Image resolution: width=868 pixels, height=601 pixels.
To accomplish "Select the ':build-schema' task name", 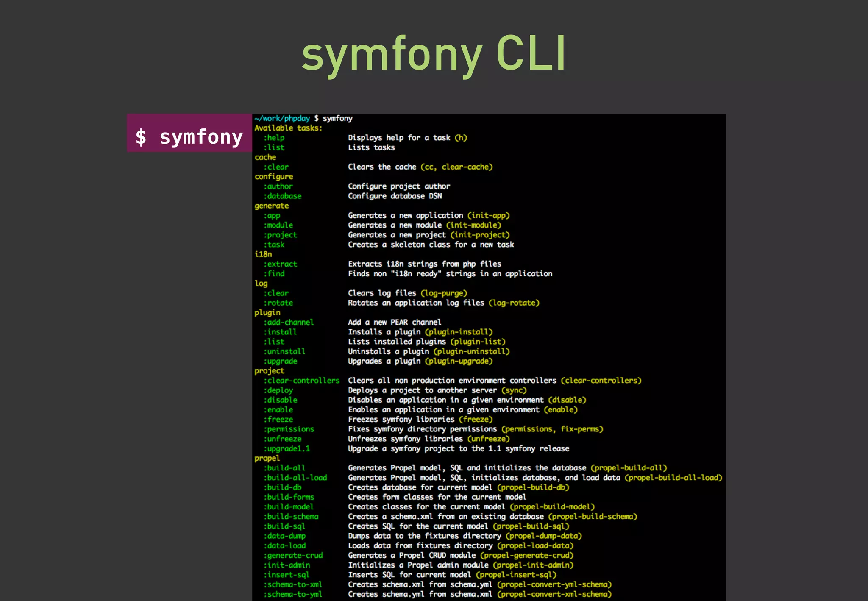I will point(291,517).
